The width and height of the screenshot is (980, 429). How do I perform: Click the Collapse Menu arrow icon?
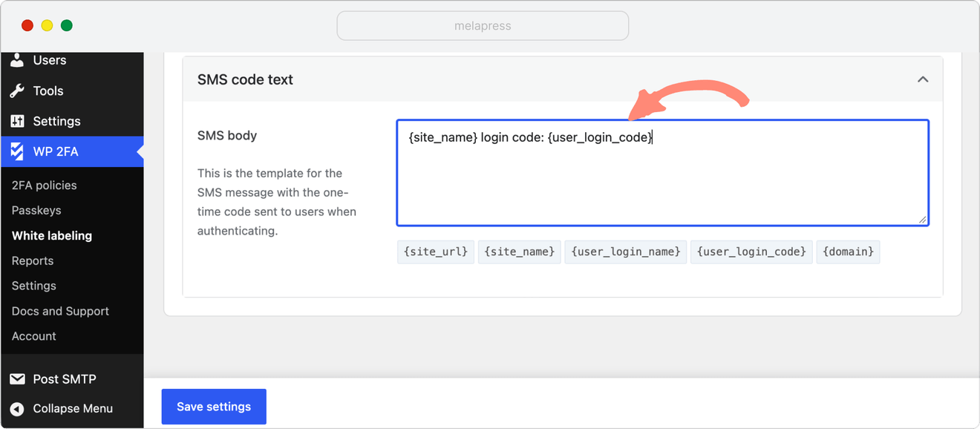click(17, 409)
